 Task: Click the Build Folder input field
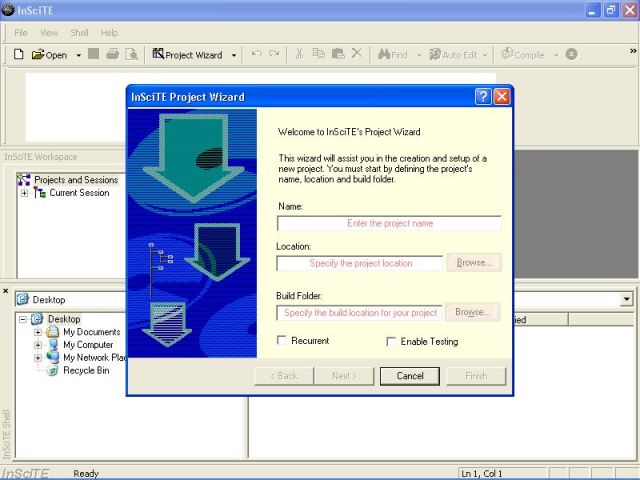pos(360,313)
